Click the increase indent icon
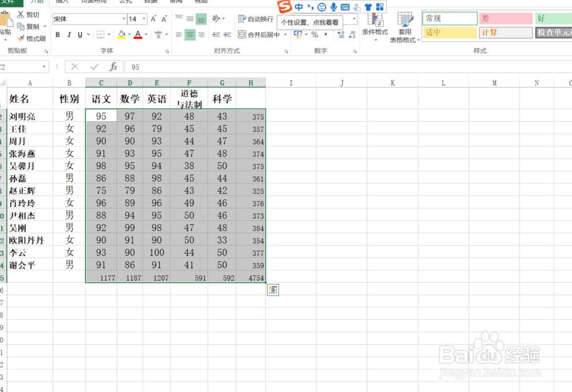Viewport: 572px width, 392px height. [227, 35]
